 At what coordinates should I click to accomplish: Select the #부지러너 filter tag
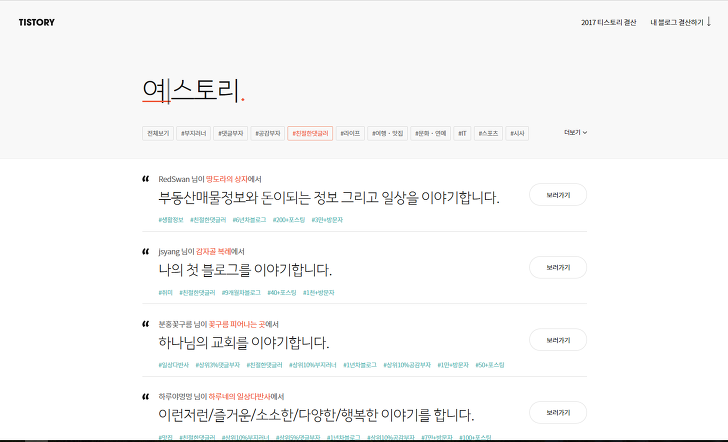coord(194,133)
